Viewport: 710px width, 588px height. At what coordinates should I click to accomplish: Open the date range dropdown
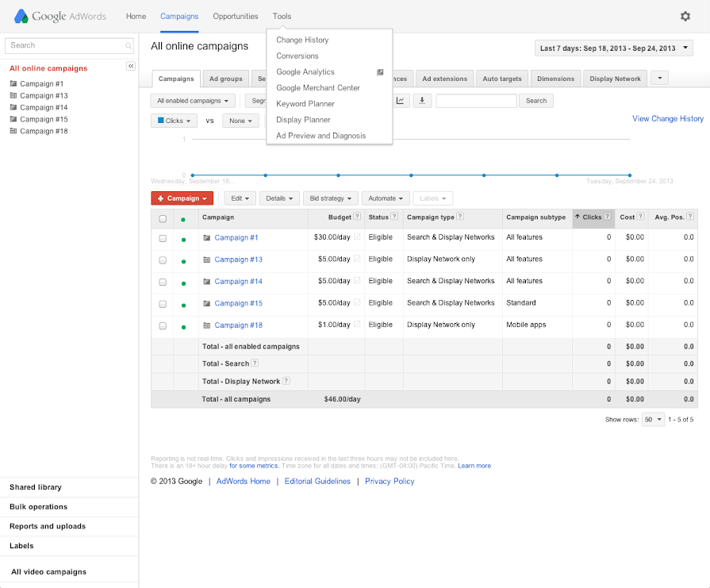pyautogui.click(x=613, y=48)
